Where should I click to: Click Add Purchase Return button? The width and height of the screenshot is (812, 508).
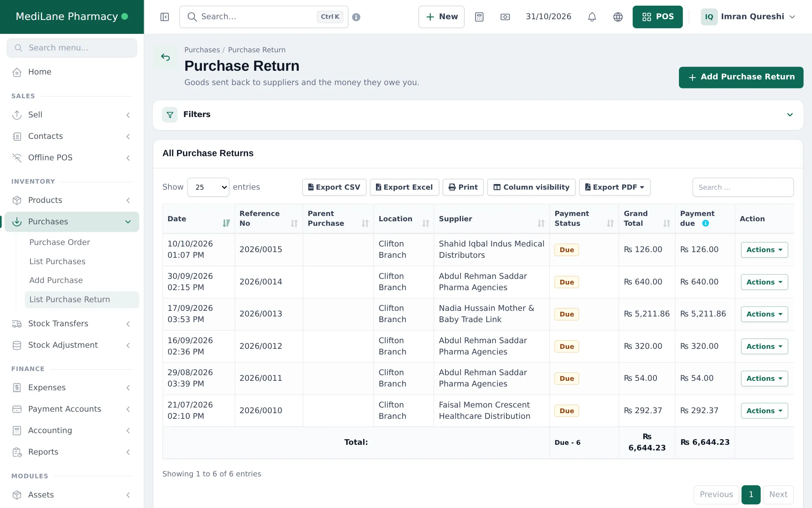coord(741,77)
